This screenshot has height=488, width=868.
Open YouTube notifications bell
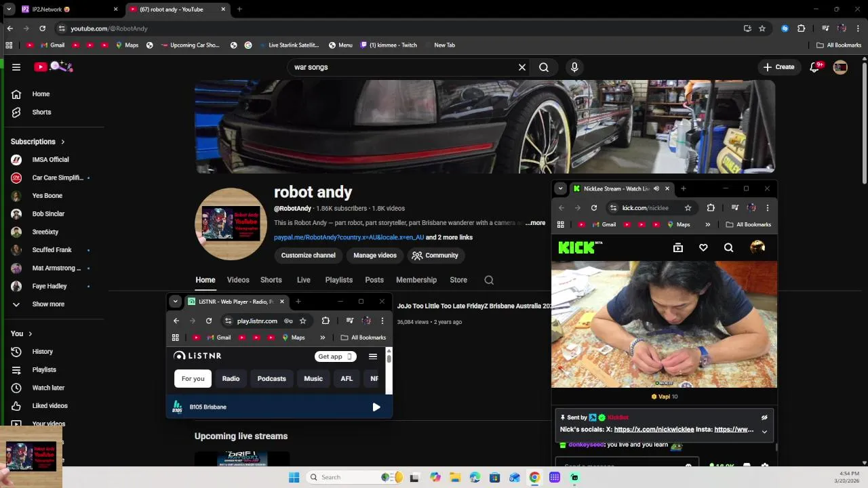click(x=815, y=67)
